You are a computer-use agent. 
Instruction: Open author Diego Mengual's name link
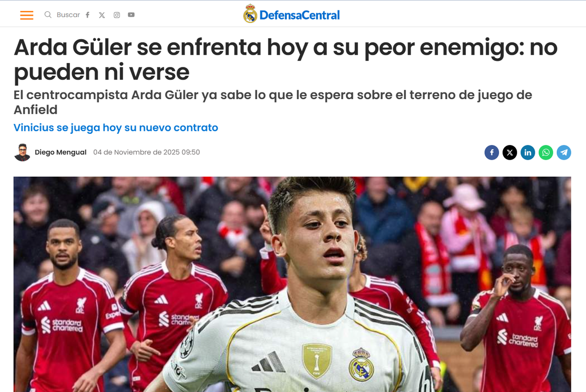tap(61, 152)
